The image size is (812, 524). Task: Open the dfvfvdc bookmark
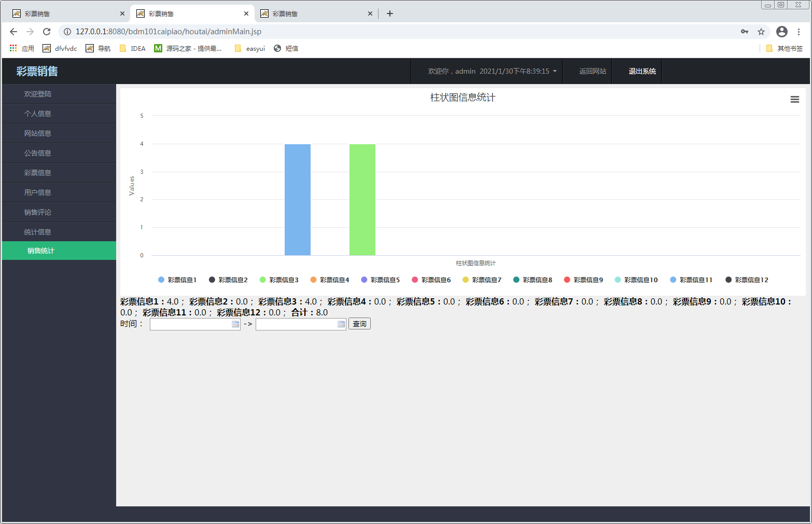tap(60, 48)
